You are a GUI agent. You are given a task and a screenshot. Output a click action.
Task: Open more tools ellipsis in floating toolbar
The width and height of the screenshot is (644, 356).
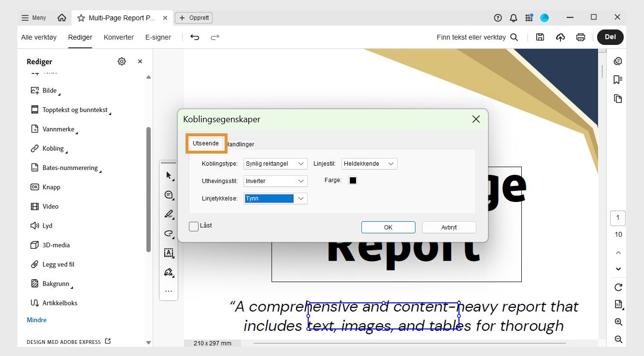pos(169,291)
